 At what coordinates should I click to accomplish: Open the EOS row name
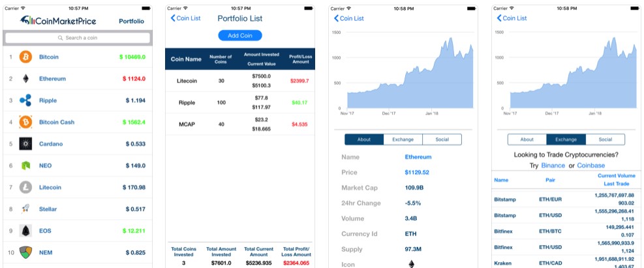click(45, 231)
